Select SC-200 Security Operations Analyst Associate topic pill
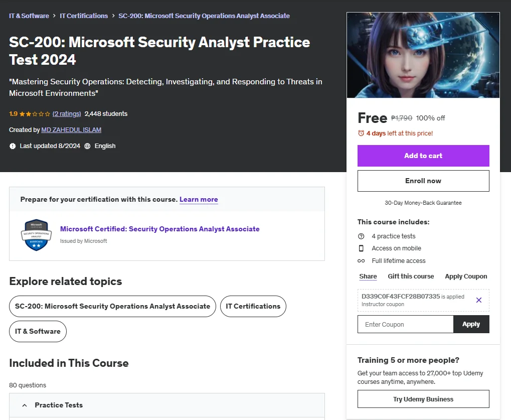Screen dimensions: 511x420 (112, 306)
